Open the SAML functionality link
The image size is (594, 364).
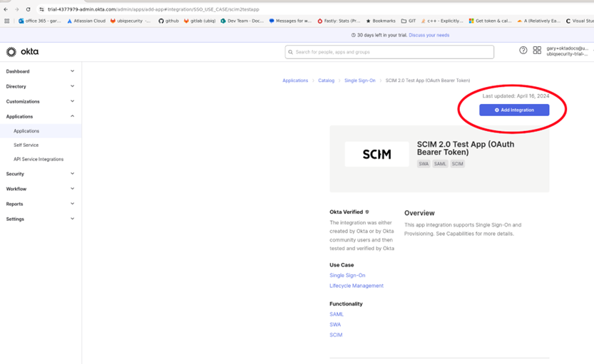pyautogui.click(x=337, y=314)
